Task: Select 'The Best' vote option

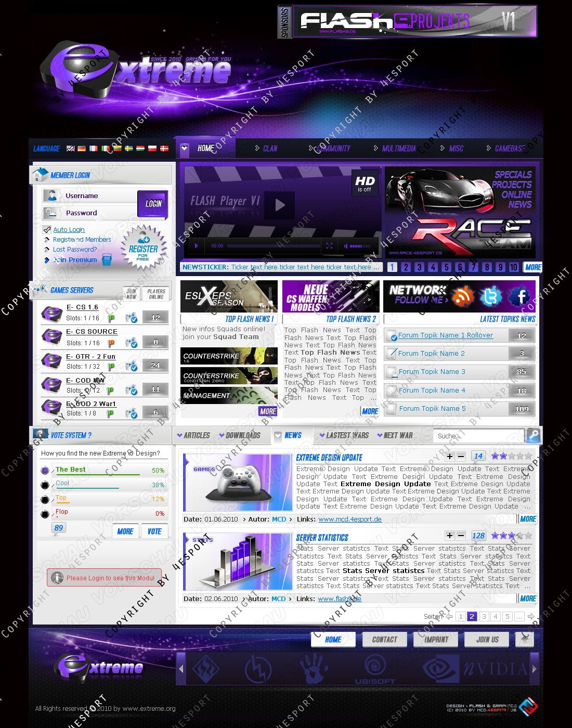Action: point(45,471)
